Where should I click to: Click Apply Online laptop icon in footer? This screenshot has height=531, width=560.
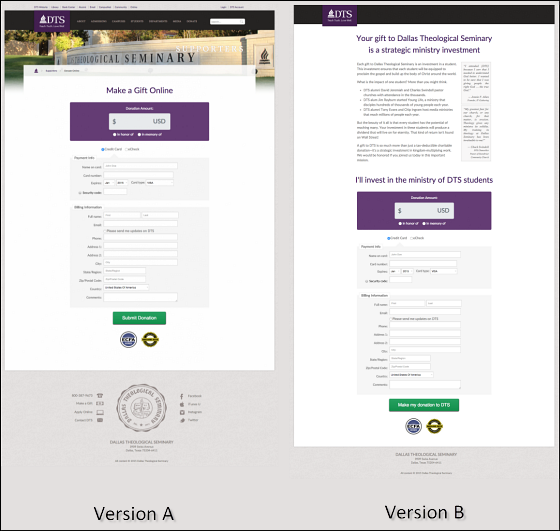click(100, 412)
